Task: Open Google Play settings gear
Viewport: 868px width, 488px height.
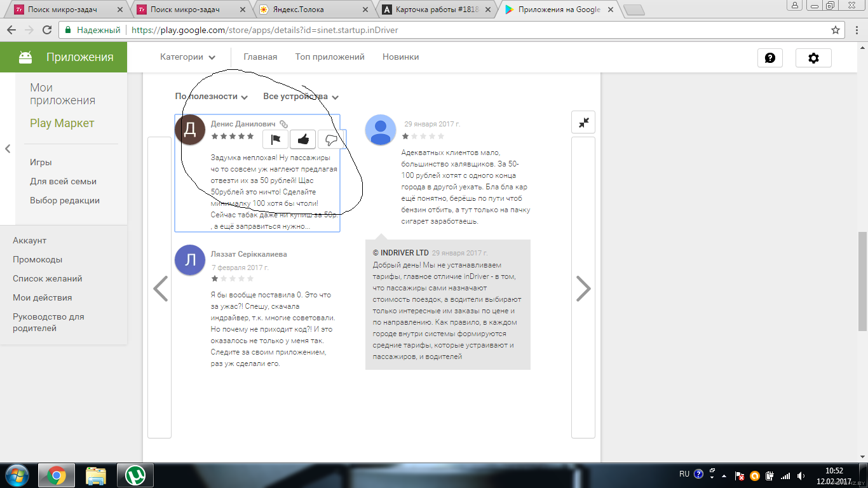Action: [x=813, y=58]
